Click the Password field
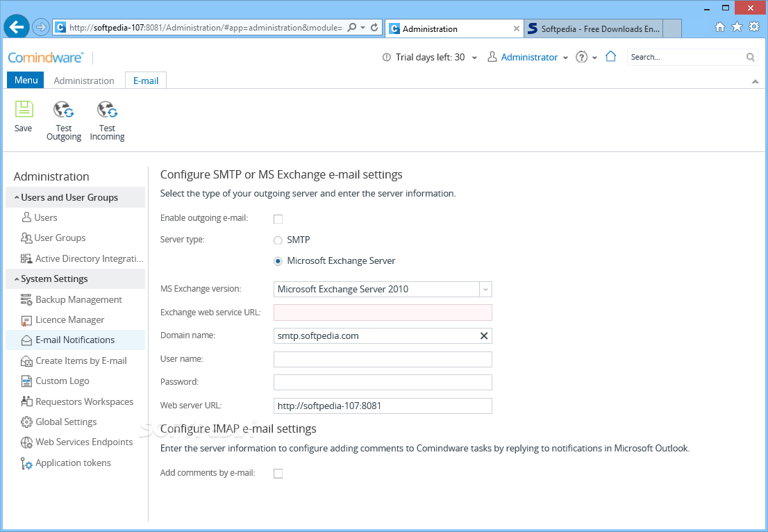Image resolution: width=768 pixels, height=532 pixels. tap(383, 382)
